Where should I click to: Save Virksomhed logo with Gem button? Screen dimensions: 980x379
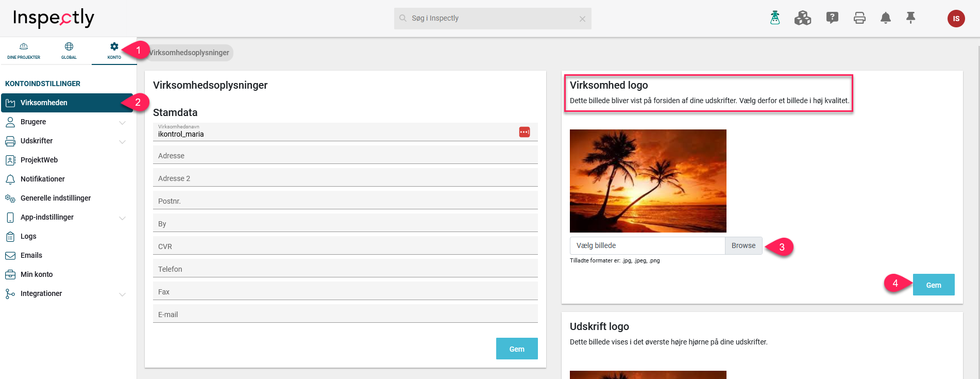pyautogui.click(x=934, y=285)
